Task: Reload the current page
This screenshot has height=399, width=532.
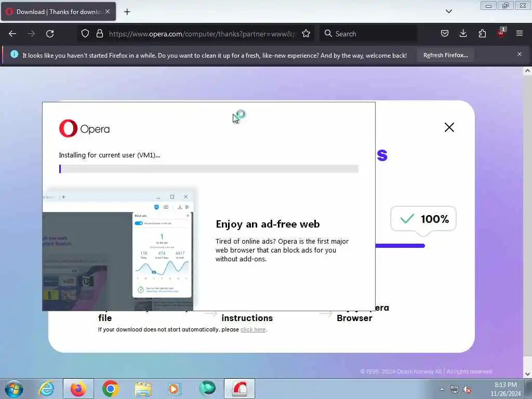Action: click(50, 34)
